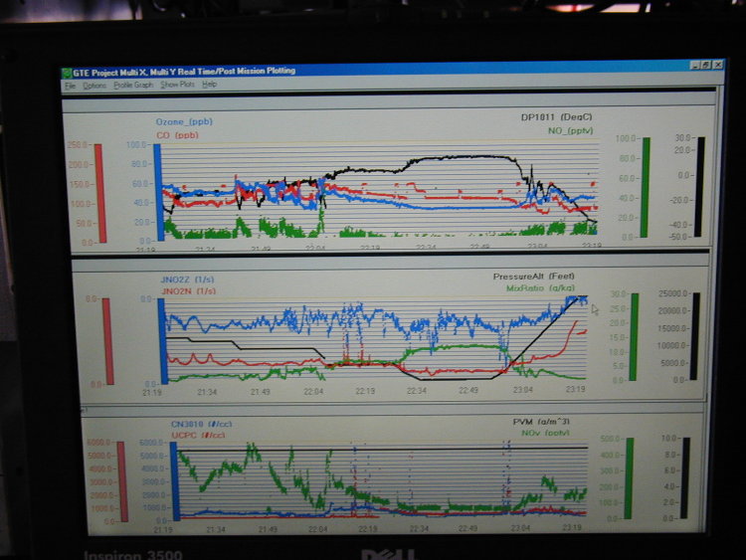Click the PVM (g/m^3) legend label

tap(541, 422)
